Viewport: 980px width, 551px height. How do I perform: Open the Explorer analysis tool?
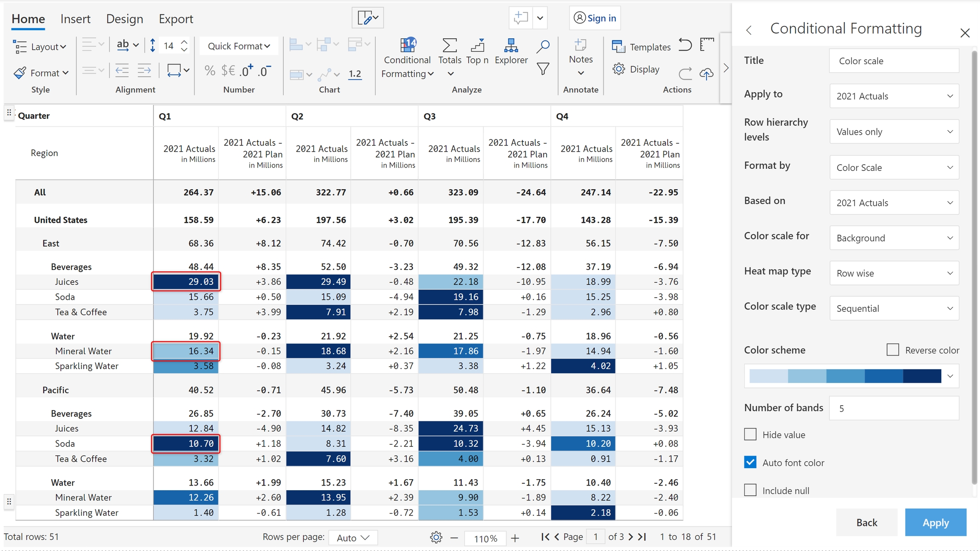[511, 51]
